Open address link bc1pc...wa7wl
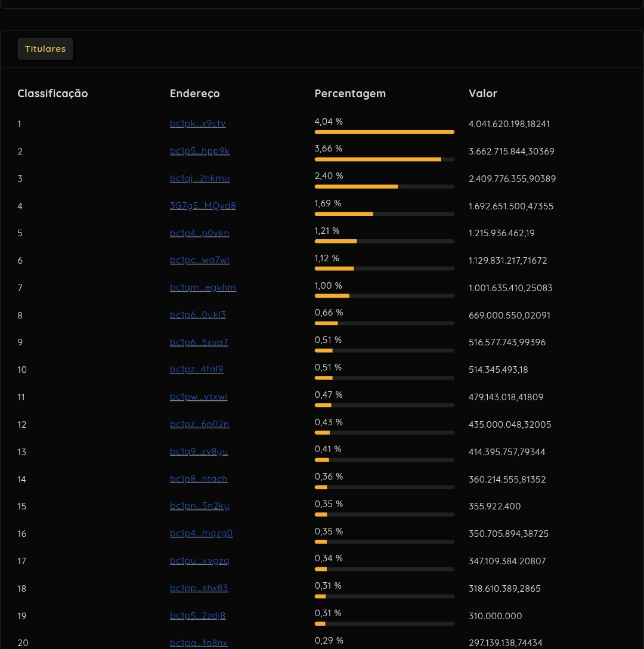The width and height of the screenshot is (644, 649). (x=200, y=260)
